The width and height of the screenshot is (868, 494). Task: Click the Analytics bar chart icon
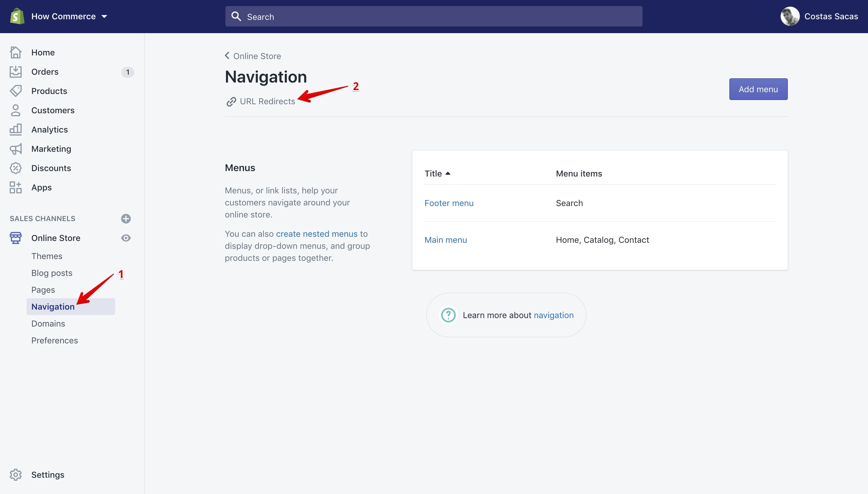pyautogui.click(x=16, y=130)
